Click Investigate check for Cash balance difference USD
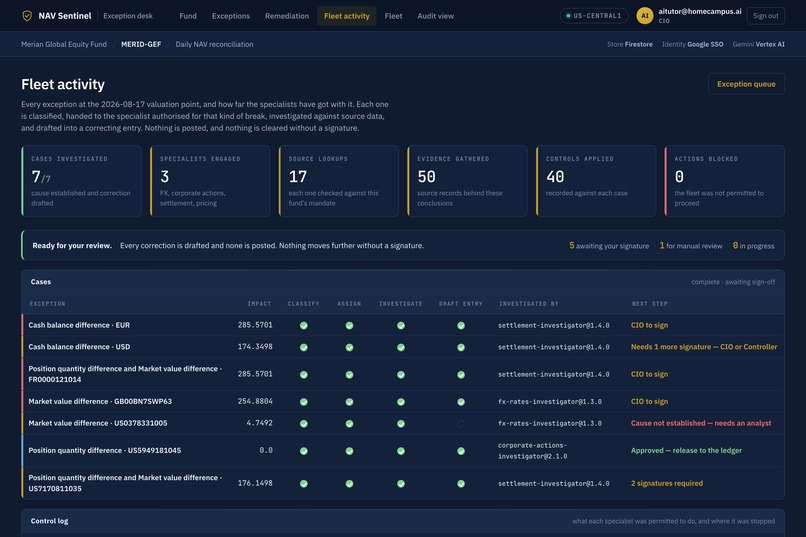 point(401,347)
